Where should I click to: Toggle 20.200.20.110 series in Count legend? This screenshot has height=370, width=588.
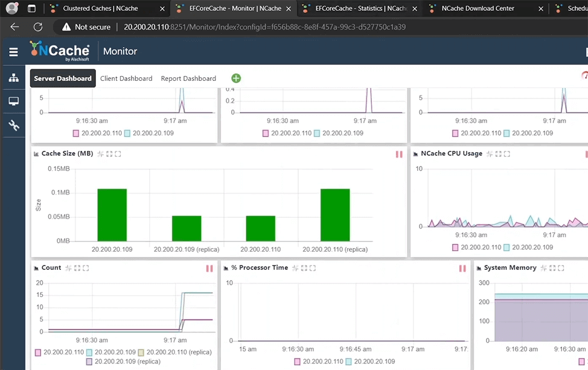coord(59,352)
